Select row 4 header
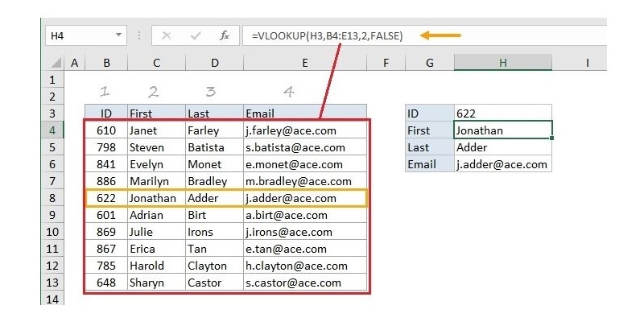 [x=52, y=130]
